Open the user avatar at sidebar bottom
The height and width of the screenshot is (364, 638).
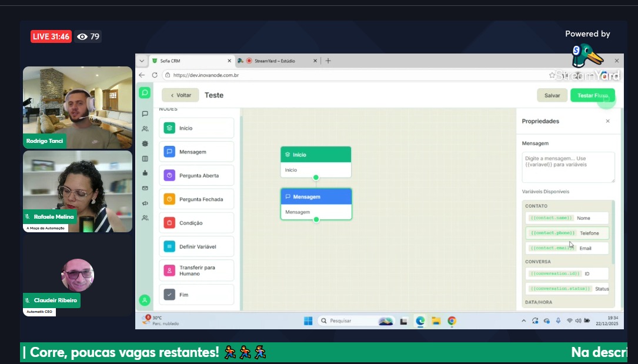coord(145,300)
